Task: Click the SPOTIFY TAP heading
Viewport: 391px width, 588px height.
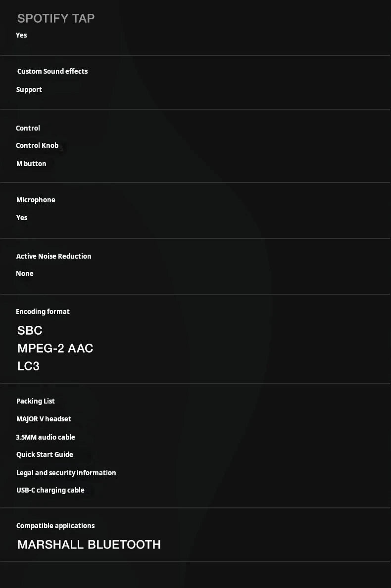Action: pos(56,18)
